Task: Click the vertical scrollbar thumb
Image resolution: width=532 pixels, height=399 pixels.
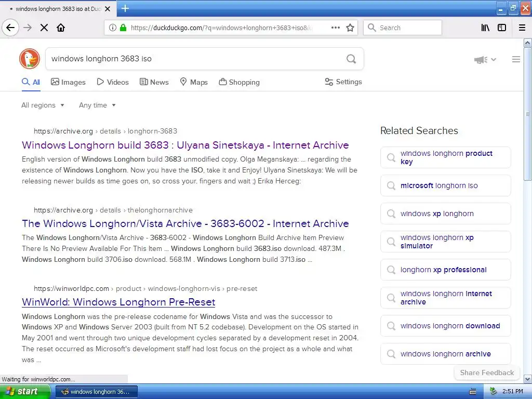Action: tap(527, 114)
